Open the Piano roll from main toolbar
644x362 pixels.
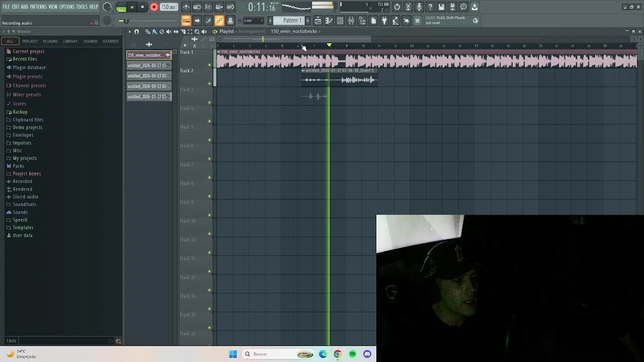[x=329, y=21]
